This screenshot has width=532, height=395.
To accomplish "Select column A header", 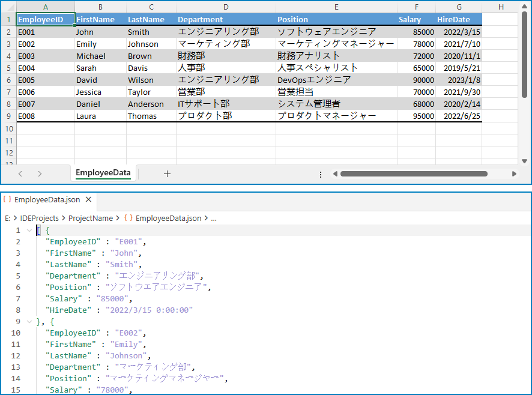I will tap(46, 7).
